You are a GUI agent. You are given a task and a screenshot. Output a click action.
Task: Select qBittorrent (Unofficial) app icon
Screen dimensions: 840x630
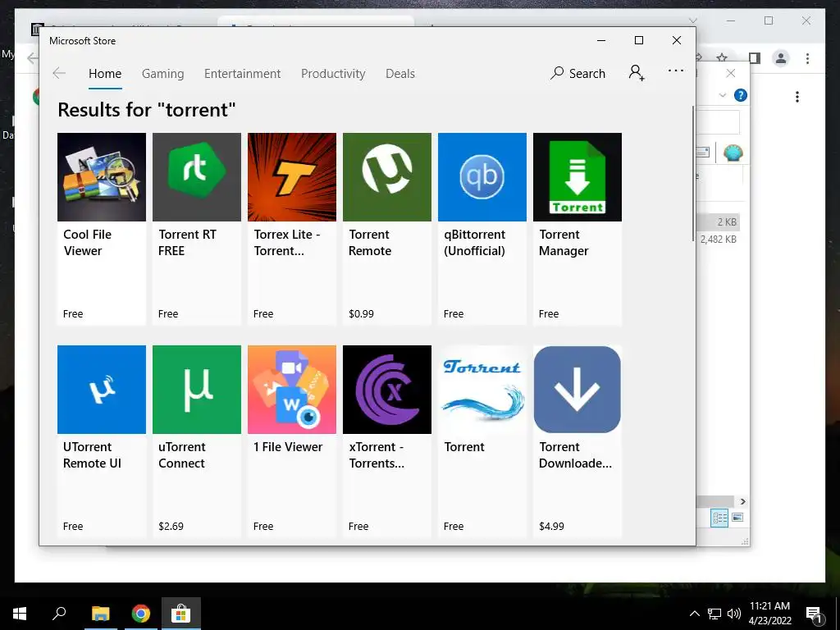pyautogui.click(x=482, y=177)
